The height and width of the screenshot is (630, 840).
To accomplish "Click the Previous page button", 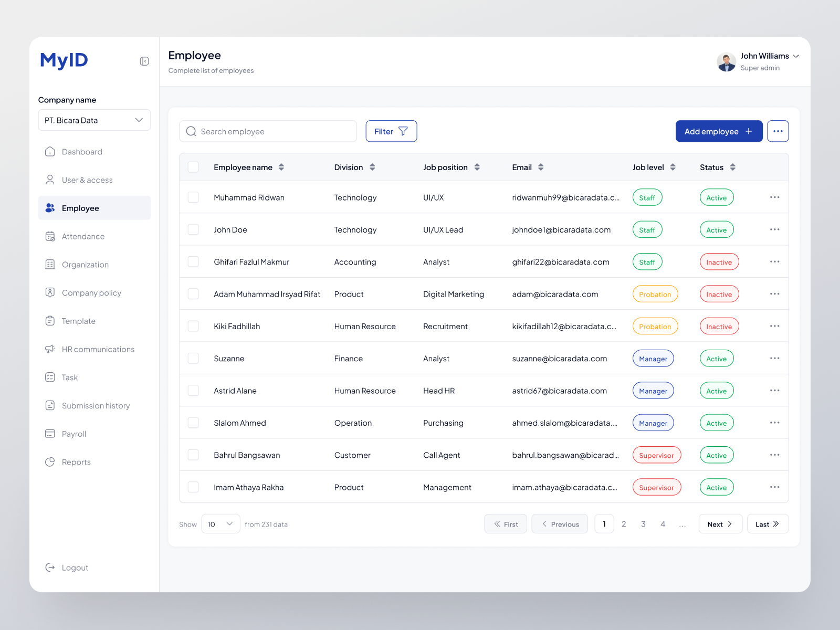I will coord(560,524).
